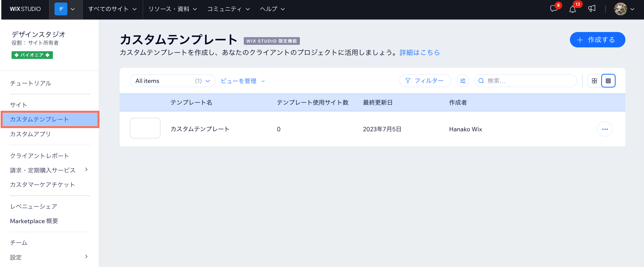Open the カスタムテンプレート row thumbnail

(x=145, y=128)
